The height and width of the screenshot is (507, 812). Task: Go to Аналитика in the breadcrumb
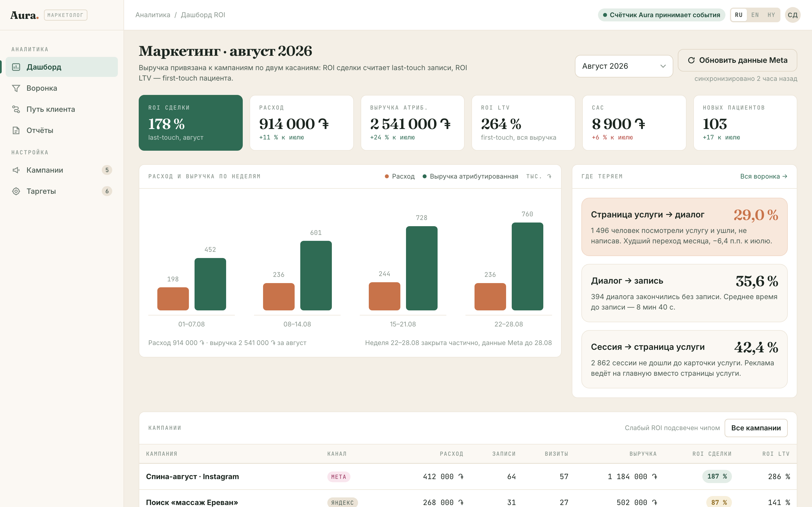153,15
